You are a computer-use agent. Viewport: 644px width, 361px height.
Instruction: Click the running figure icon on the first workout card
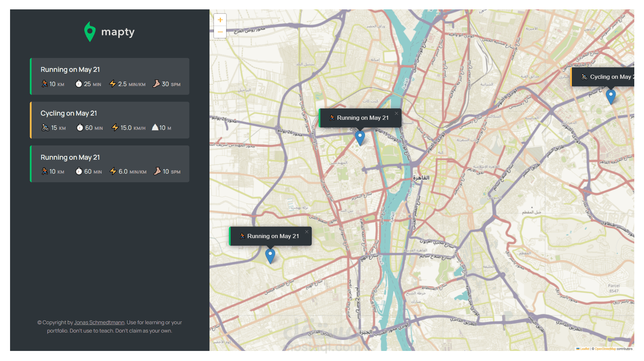44,84
